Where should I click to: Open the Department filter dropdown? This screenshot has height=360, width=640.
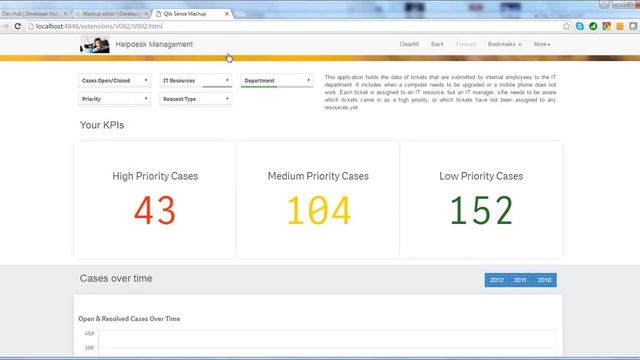(277, 81)
